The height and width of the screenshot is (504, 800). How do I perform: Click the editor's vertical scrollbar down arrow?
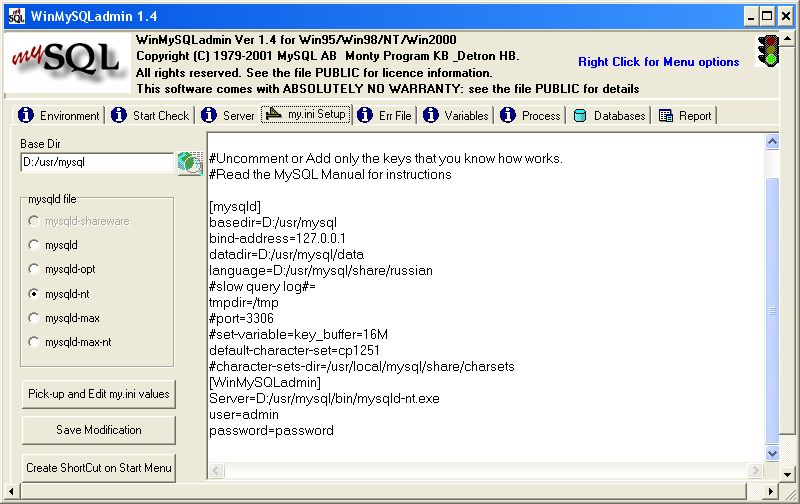coord(772,453)
